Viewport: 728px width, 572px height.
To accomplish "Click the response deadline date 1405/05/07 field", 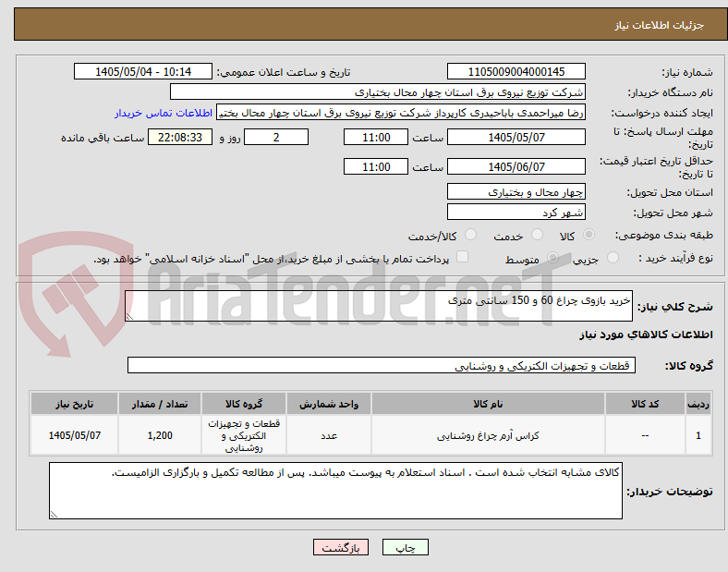I will point(516,138).
